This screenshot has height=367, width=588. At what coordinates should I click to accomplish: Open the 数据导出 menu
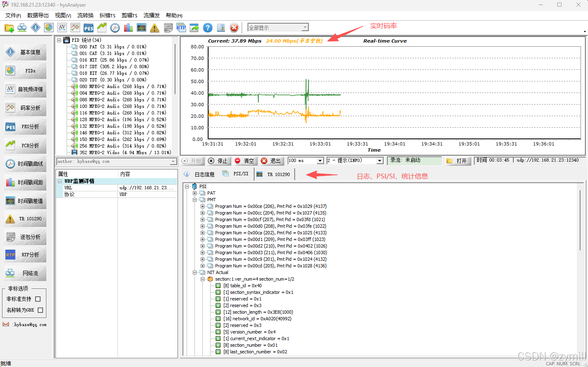[38, 15]
